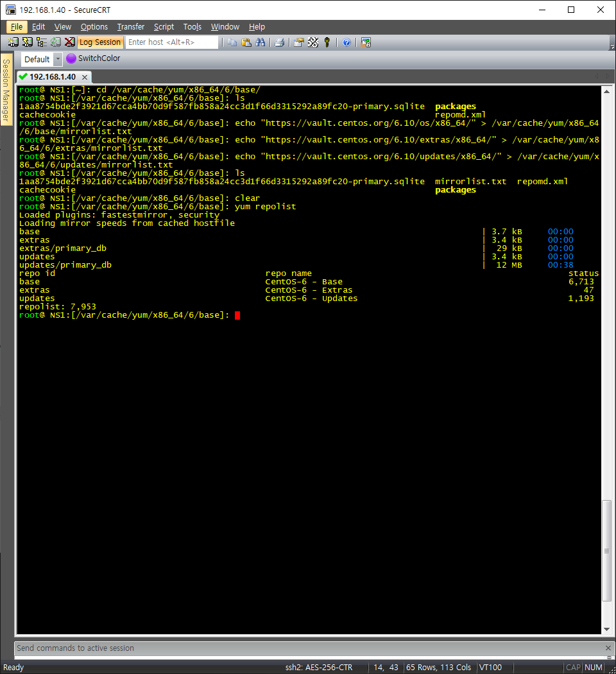The height and width of the screenshot is (674, 616).
Task: Open the Help menu
Action: (x=257, y=27)
